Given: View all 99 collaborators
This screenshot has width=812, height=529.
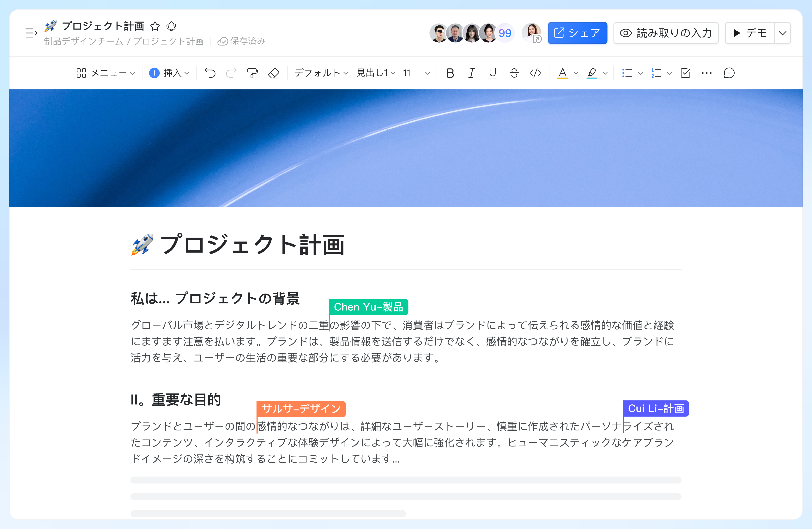Looking at the screenshot, I should pyautogui.click(x=505, y=33).
